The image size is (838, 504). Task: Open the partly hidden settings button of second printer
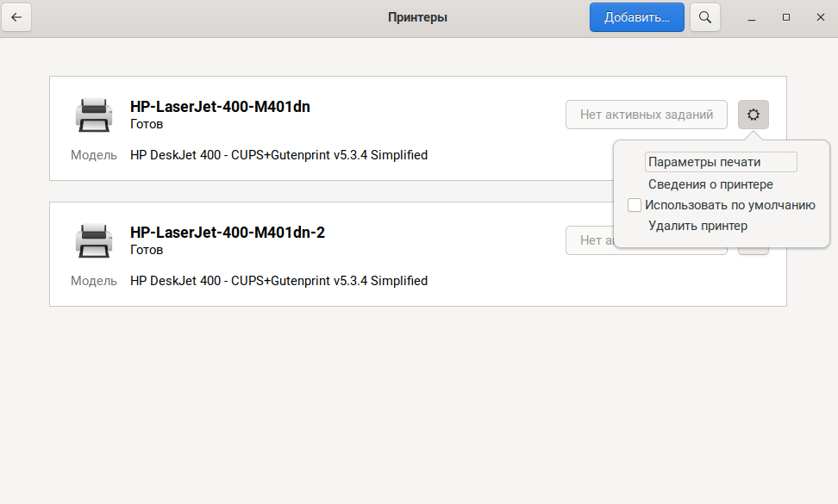pos(754,251)
